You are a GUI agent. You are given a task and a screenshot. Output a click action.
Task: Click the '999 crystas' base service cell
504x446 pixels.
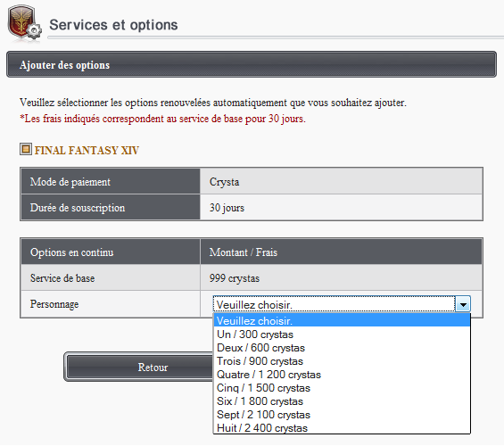[x=341, y=277]
